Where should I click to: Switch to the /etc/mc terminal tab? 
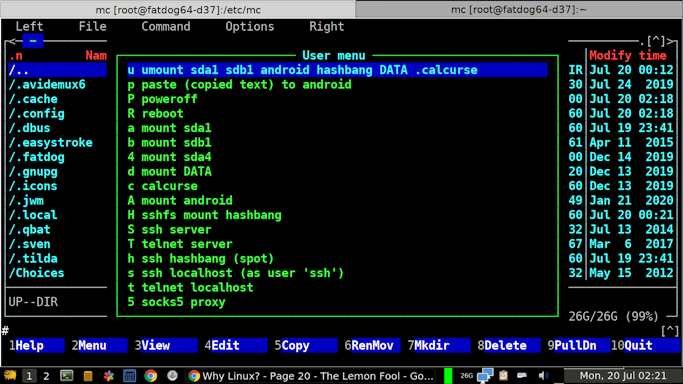[178, 9]
